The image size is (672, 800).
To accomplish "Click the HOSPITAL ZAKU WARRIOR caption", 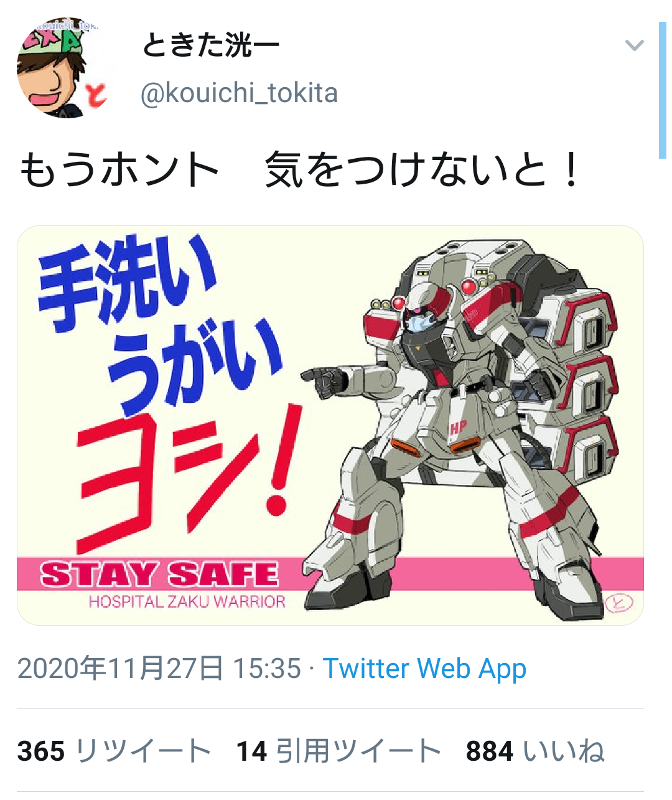I will click(x=187, y=602).
